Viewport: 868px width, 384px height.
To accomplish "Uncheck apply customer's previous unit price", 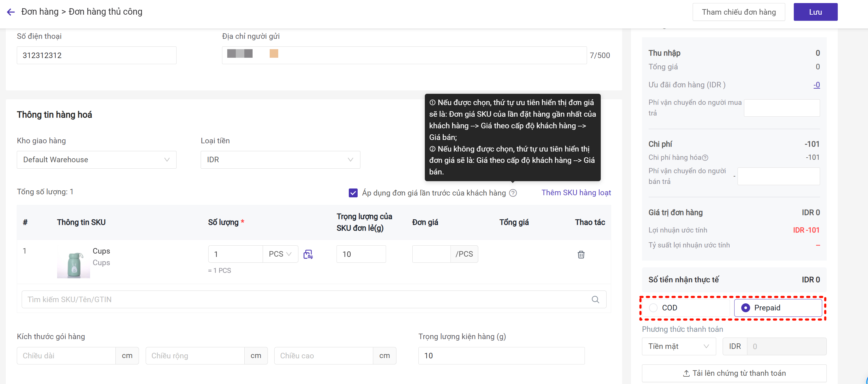I will coord(353,193).
